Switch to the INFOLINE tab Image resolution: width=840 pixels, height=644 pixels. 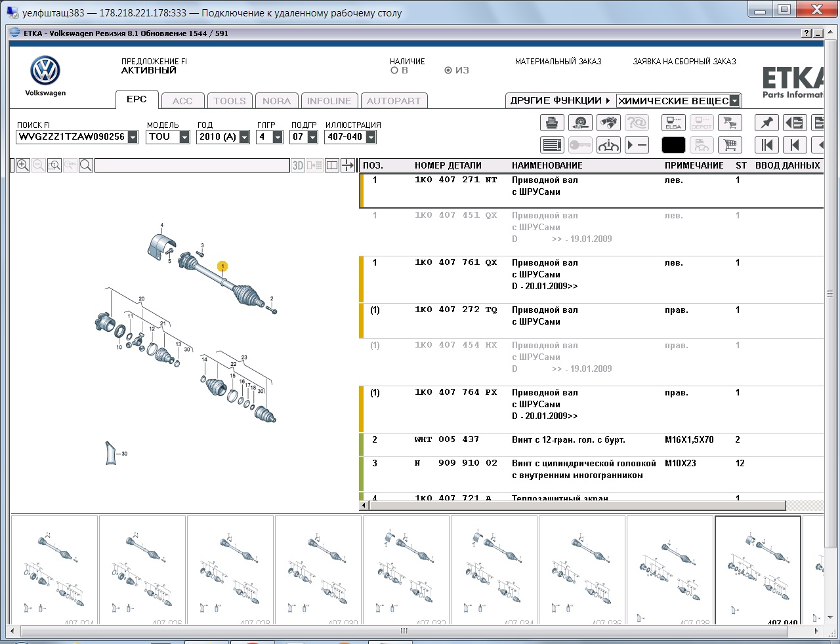pyautogui.click(x=329, y=101)
